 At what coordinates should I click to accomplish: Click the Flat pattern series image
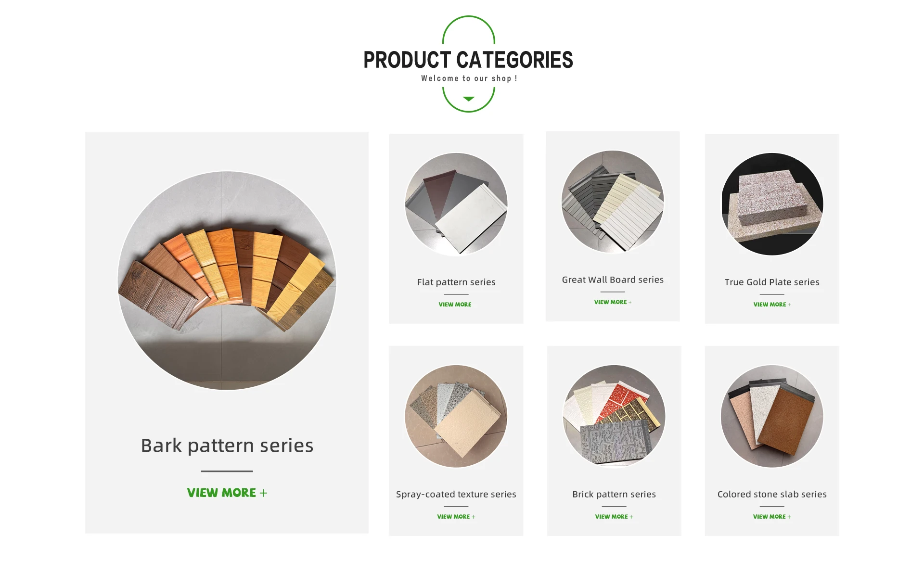pyautogui.click(x=456, y=204)
